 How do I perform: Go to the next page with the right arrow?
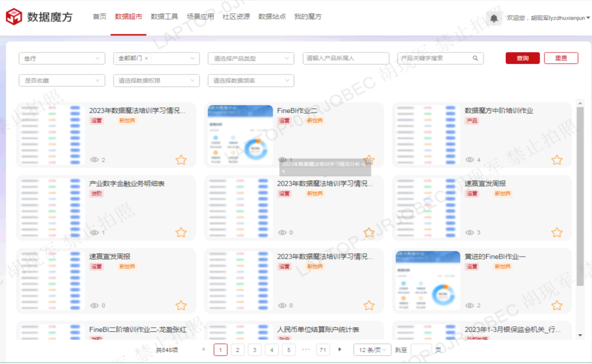[340, 349]
